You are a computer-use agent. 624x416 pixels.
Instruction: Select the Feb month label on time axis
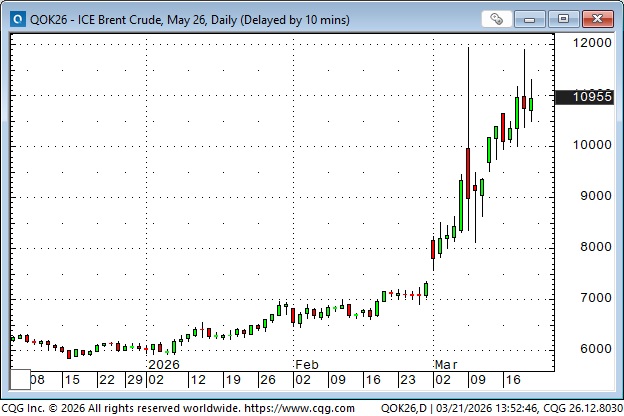[x=306, y=366]
